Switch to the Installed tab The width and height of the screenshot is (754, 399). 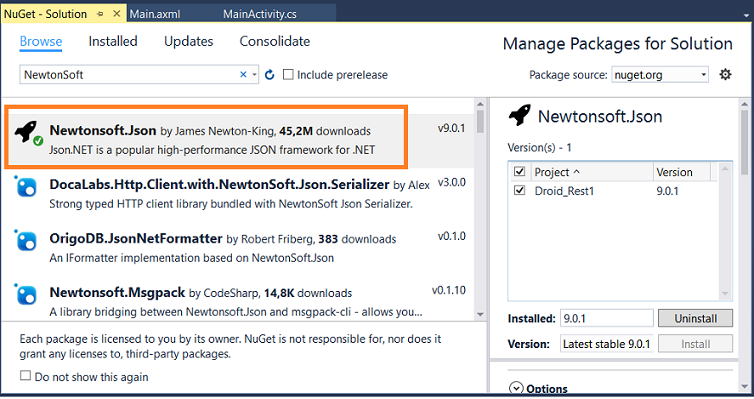(113, 41)
